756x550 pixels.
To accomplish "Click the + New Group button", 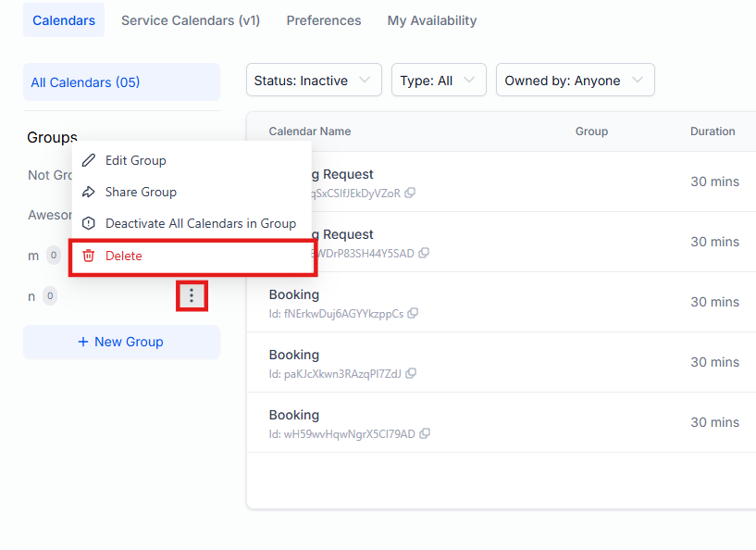I will (x=121, y=342).
